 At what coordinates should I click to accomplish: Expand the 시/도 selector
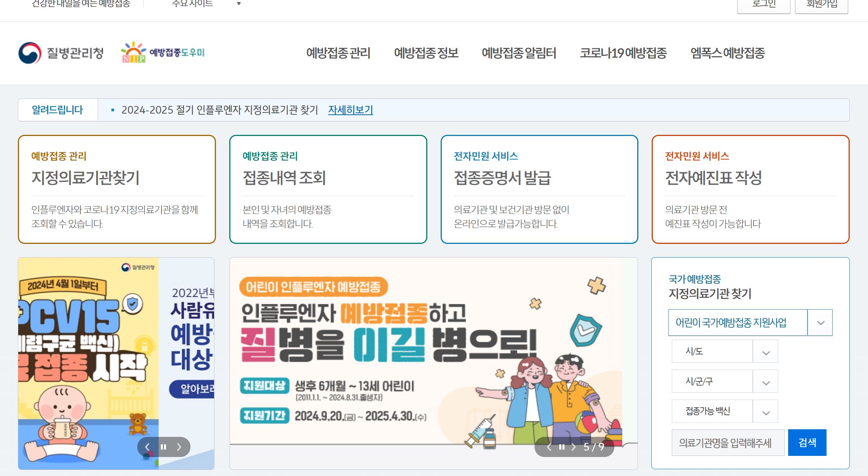765,351
